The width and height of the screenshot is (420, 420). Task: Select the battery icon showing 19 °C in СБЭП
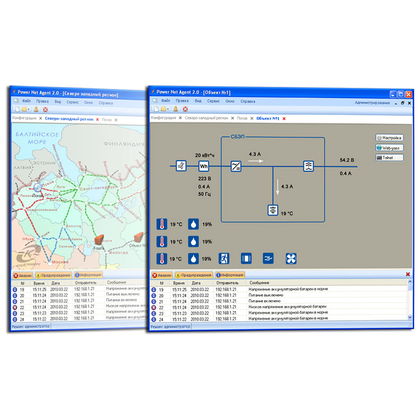[273, 210]
